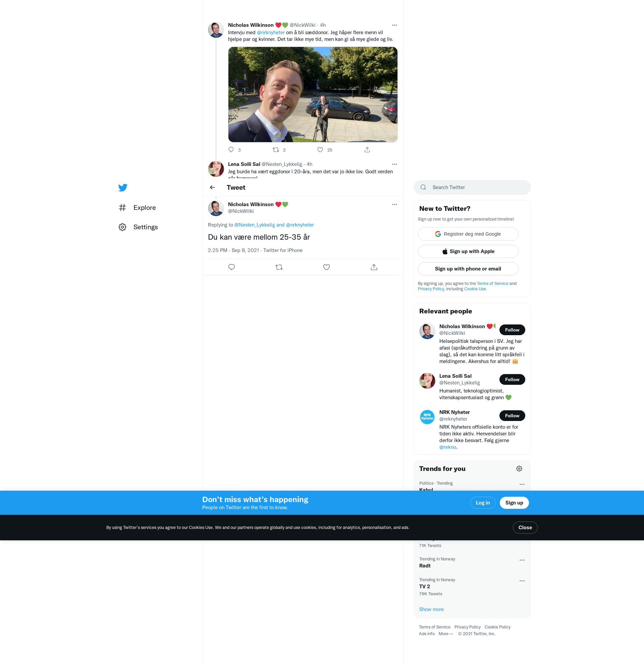The image size is (644, 664).
Task: Reply to the top tweet with 3 replies
Action: [231, 150]
